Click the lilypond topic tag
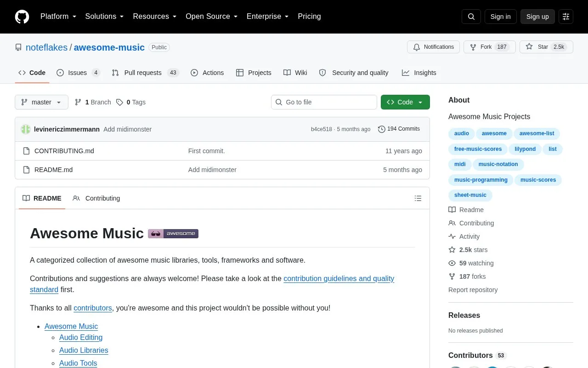 coord(525,149)
